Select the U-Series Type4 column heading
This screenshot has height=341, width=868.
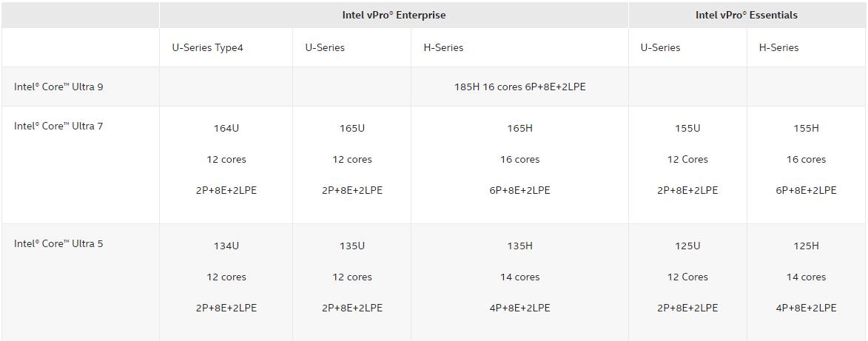click(x=208, y=47)
